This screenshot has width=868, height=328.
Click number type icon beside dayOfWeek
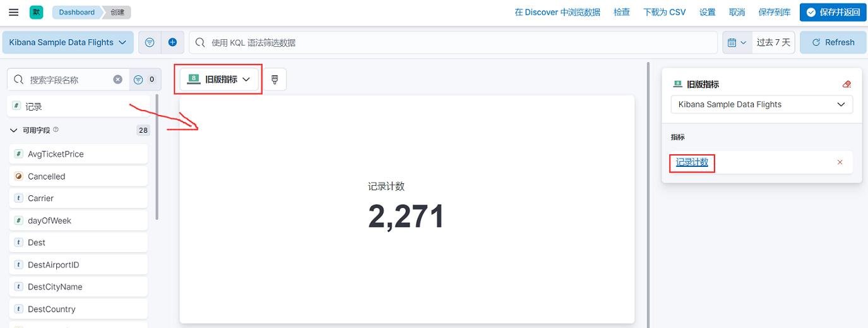pos(18,221)
